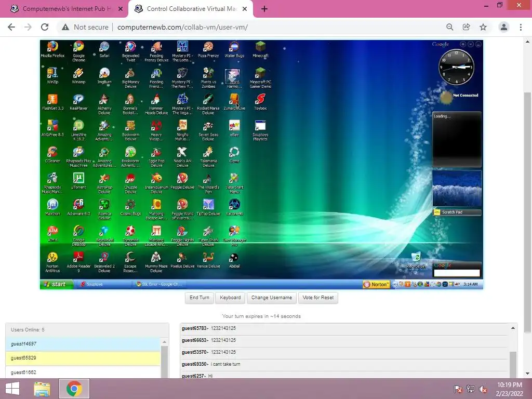Image resolution: width=532 pixels, height=399 pixels.
Task: Select guest14697 in the user list
Action: click(x=83, y=344)
